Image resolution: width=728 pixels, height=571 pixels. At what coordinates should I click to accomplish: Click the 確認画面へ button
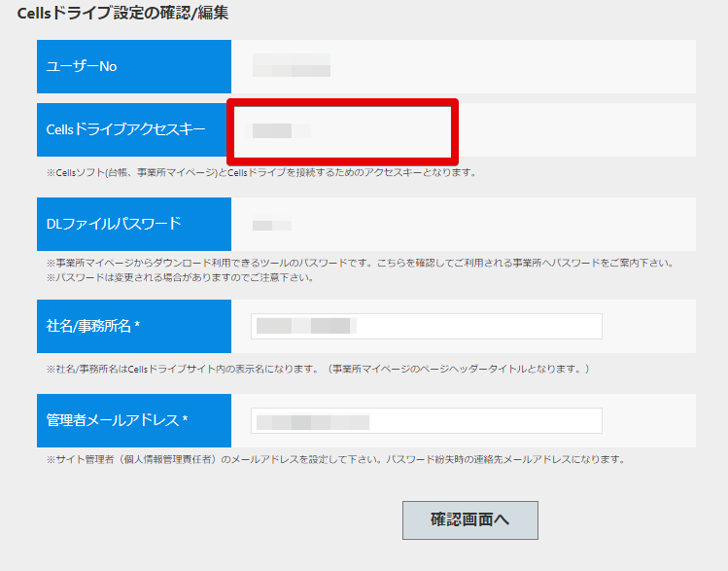[469, 519]
